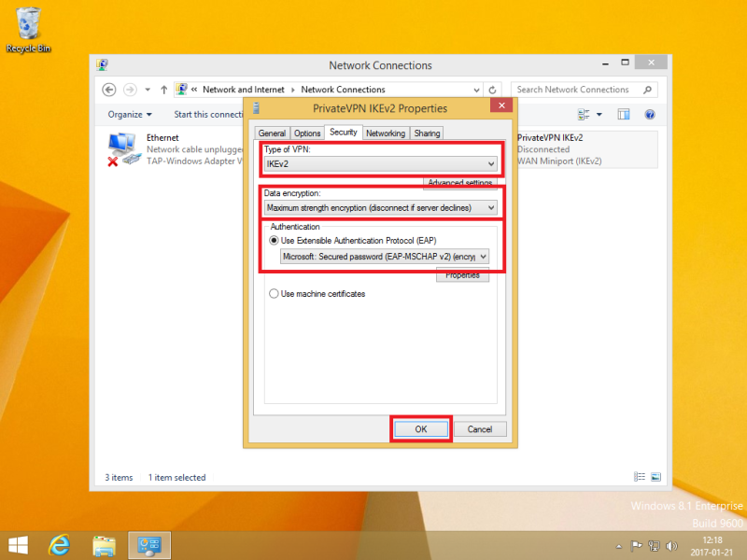Click the Back arrow in Network Connections

coord(109,90)
